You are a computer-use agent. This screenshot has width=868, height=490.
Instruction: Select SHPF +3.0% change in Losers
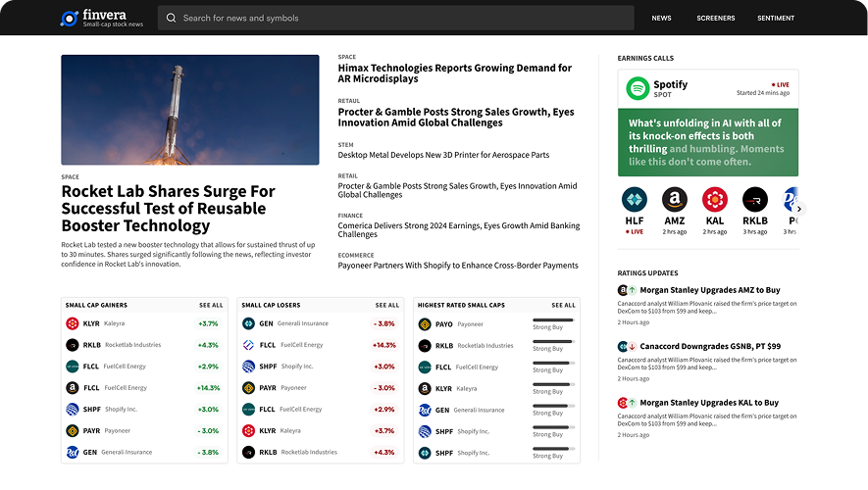[384, 367]
